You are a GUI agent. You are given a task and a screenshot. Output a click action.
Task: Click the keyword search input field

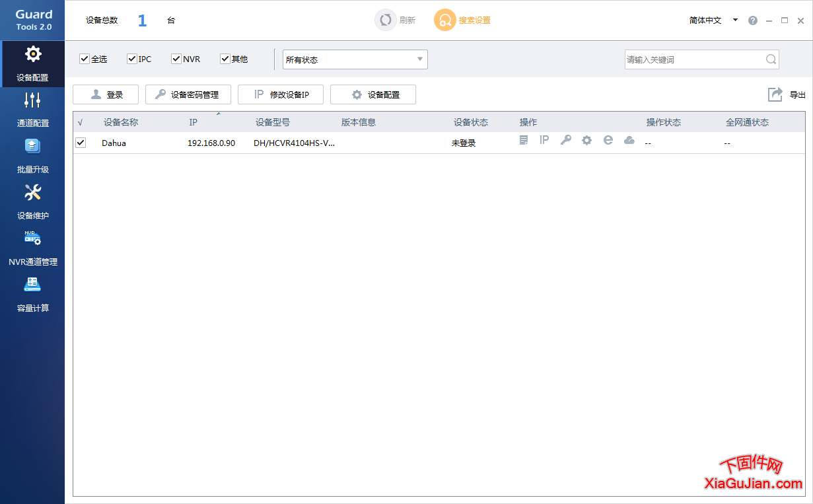pyautogui.click(x=693, y=59)
